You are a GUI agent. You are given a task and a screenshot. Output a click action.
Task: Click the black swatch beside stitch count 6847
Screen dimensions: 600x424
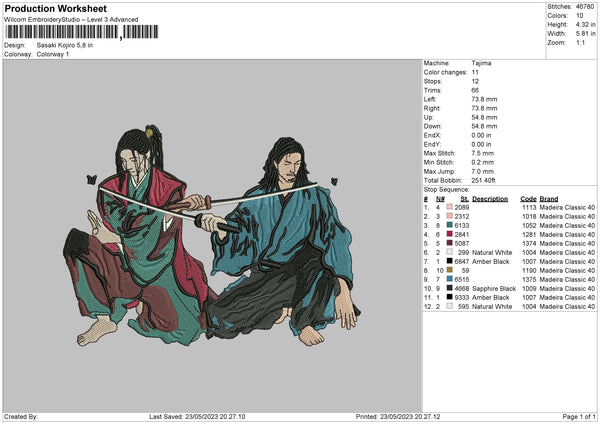tap(449, 261)
